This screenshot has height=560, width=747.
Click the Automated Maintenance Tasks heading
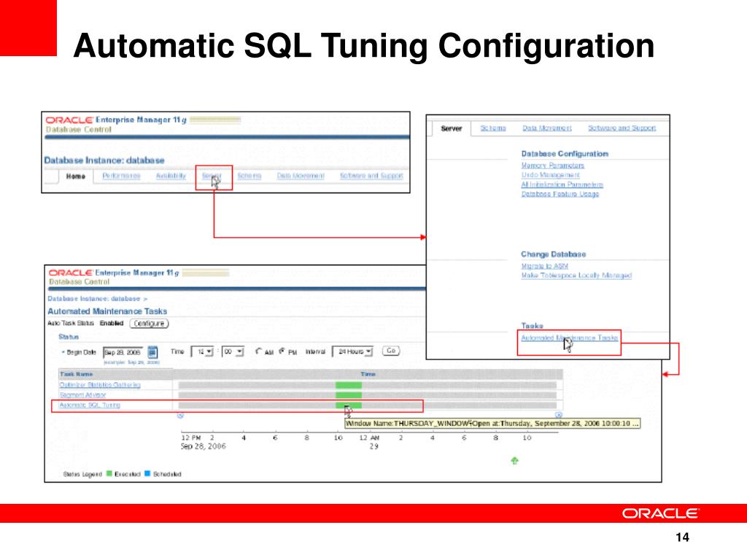tap(107, 311)
